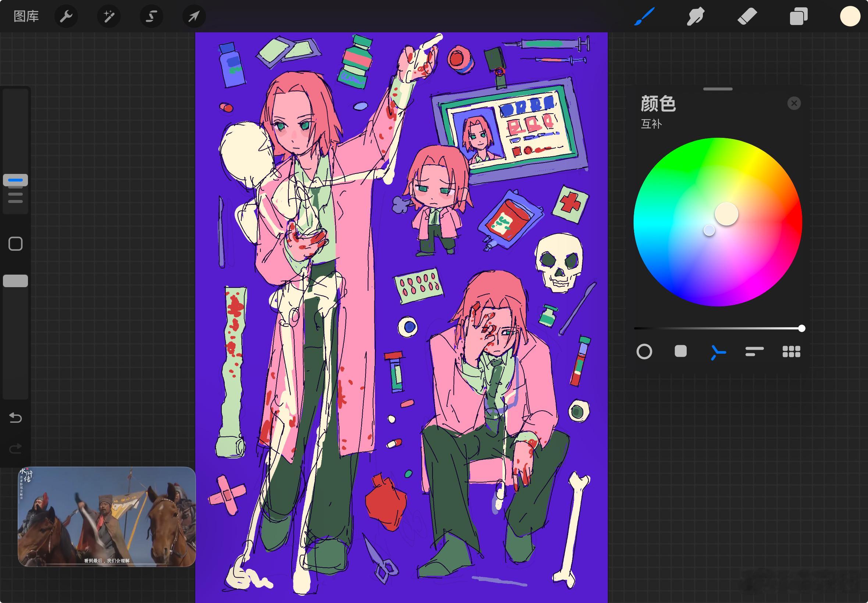The width and height of the screenshot is (868, 603).
Task: Tap the active color circle in top bar
Action: click(850, 16)
